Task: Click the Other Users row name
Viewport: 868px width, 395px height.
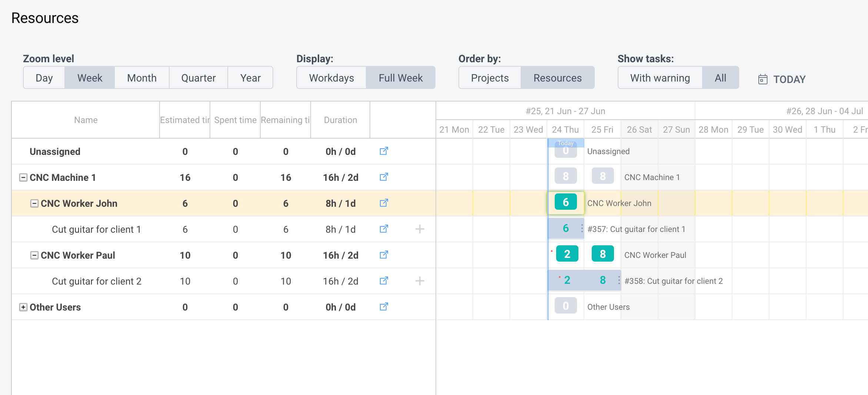Action: coord(55,307)
